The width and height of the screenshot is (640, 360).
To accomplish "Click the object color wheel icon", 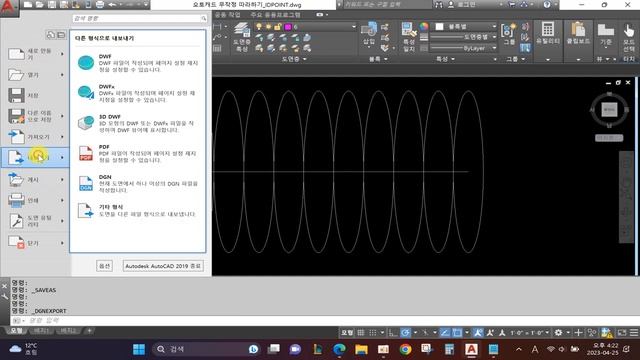I will click(424, 27).
